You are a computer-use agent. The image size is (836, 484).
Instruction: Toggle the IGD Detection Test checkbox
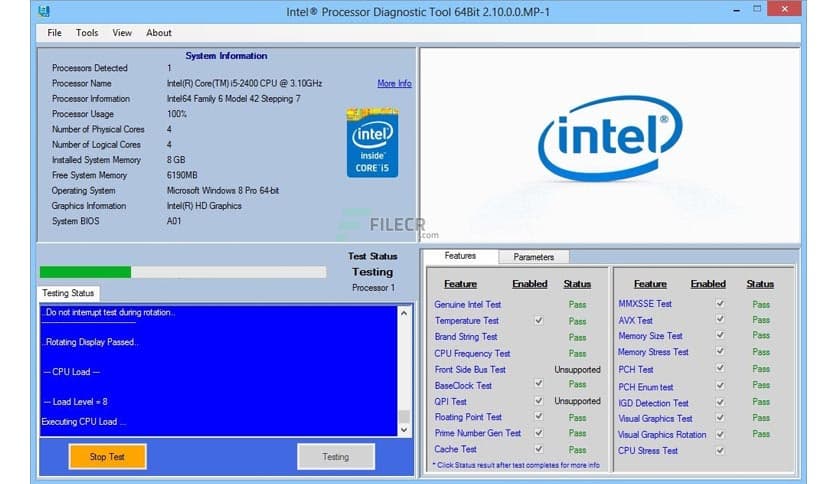coord(720,402)
